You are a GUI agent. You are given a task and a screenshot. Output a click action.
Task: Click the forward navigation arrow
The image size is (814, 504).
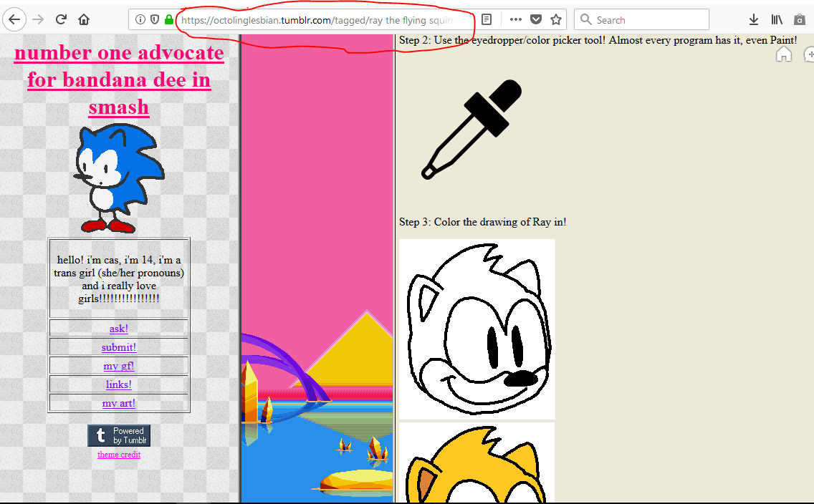38,20
